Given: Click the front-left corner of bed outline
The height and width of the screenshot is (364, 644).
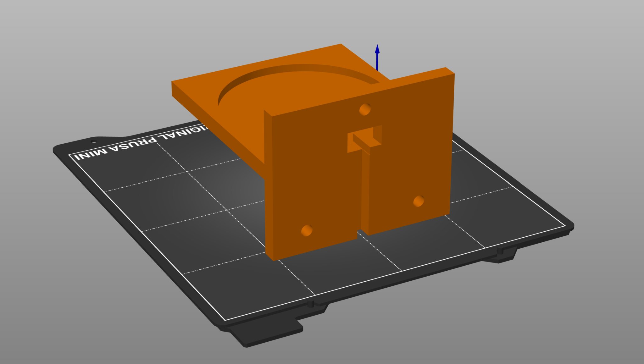Looking at the screenshot, I should [225, 320].
